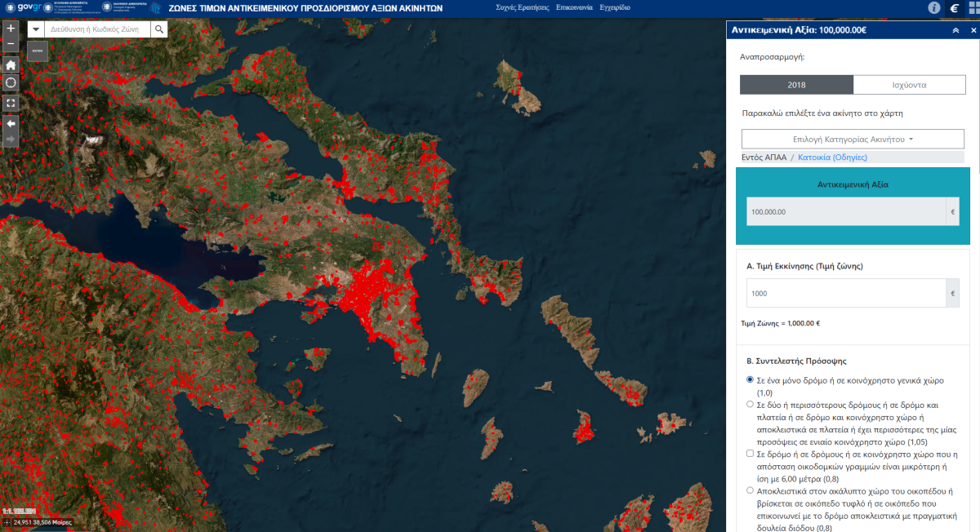
Task: Click the Euro calculator icon
Action: coord(955,7)
